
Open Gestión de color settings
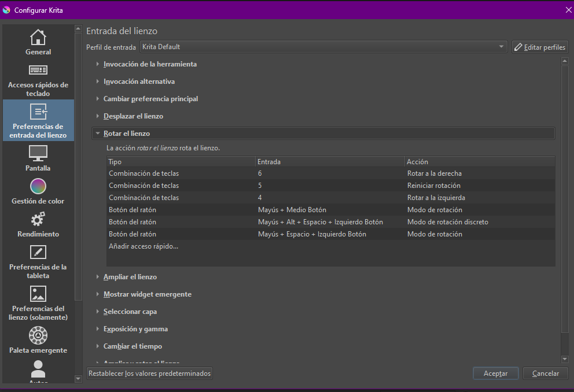[x=38, y=191]
